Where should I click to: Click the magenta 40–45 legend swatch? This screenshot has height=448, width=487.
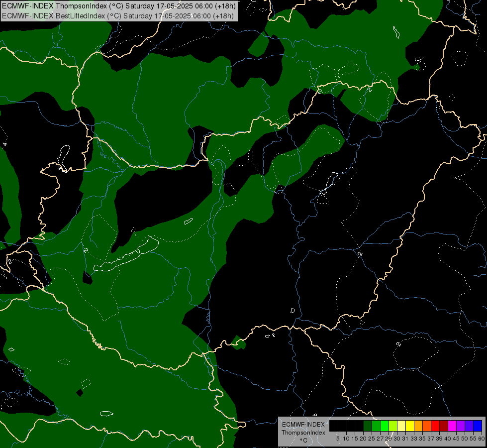click(452, 426)
